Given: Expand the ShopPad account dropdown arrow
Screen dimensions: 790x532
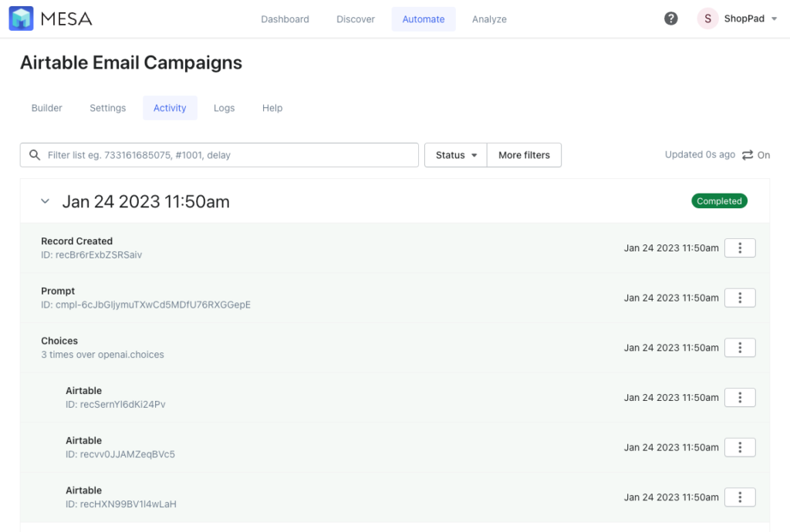Looking at the screenshot, I should [775, 19].
